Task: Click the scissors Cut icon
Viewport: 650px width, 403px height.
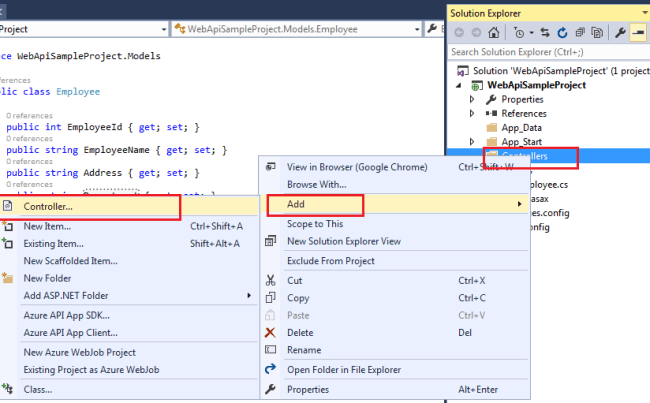Action: click(x=269, y=281)
